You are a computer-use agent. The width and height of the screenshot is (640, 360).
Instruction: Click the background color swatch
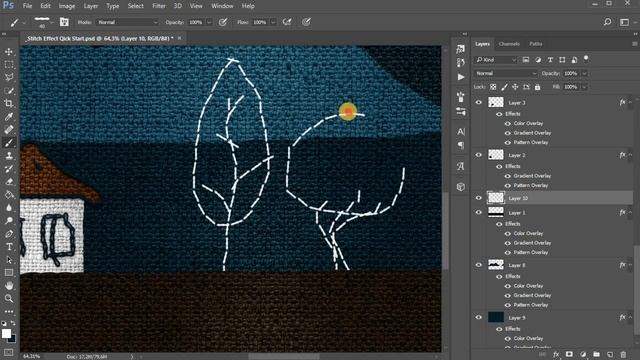point(12,338)
